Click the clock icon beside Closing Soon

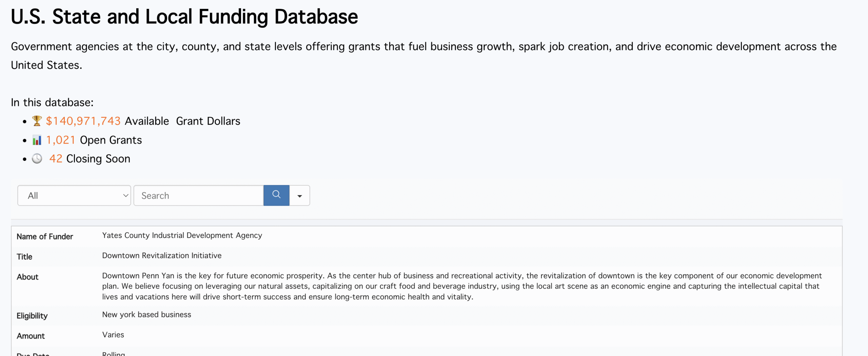(x=37, y=158)
